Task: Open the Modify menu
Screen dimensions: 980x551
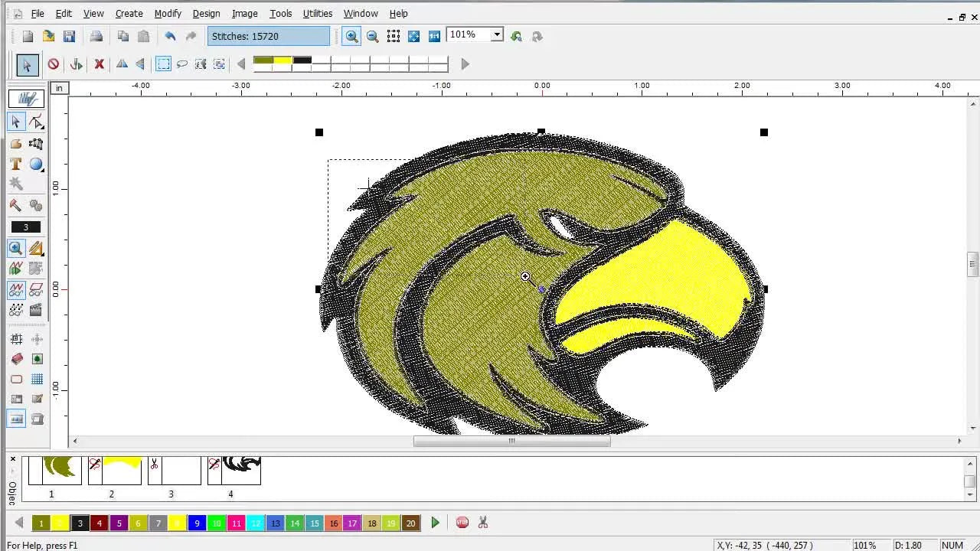Action: click(168, 13)
